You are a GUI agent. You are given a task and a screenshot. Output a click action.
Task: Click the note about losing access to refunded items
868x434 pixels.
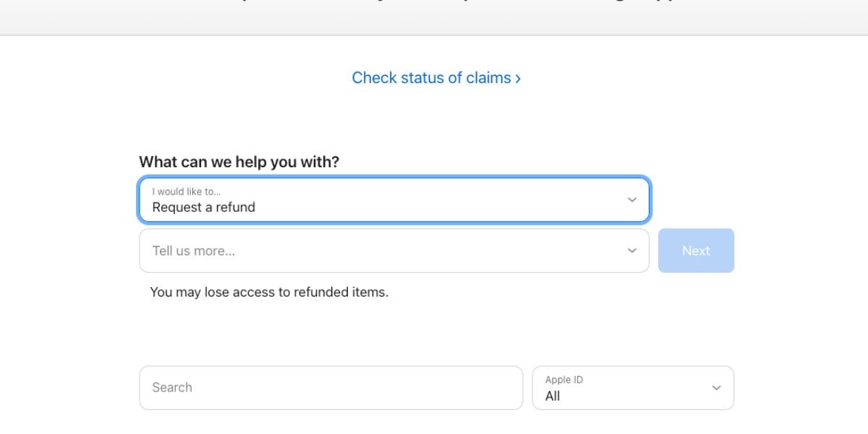click(x=268, y=292)
